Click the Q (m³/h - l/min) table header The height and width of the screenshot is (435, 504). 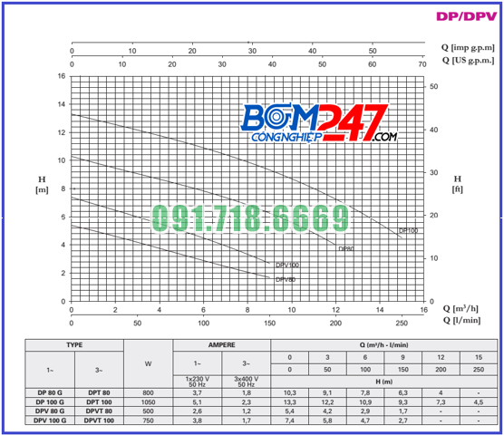(383, 345)
